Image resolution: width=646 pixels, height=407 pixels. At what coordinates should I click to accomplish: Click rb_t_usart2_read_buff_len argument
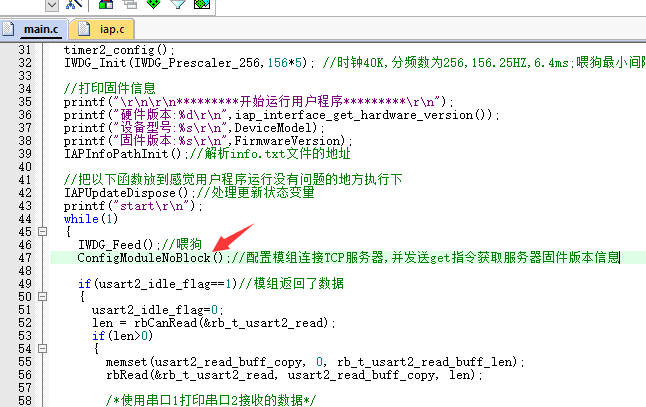click(x=425, y=362)
